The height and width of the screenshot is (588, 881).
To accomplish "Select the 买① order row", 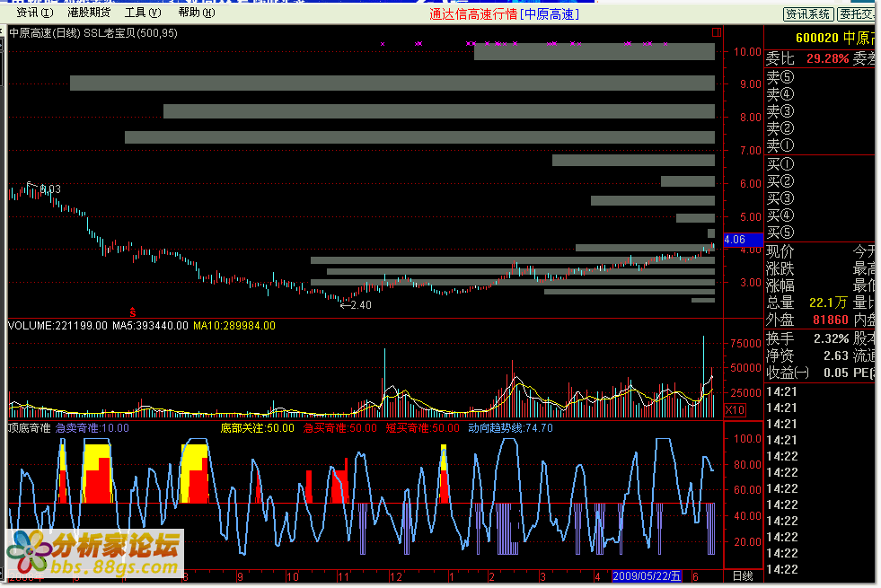I will (821, 164).
